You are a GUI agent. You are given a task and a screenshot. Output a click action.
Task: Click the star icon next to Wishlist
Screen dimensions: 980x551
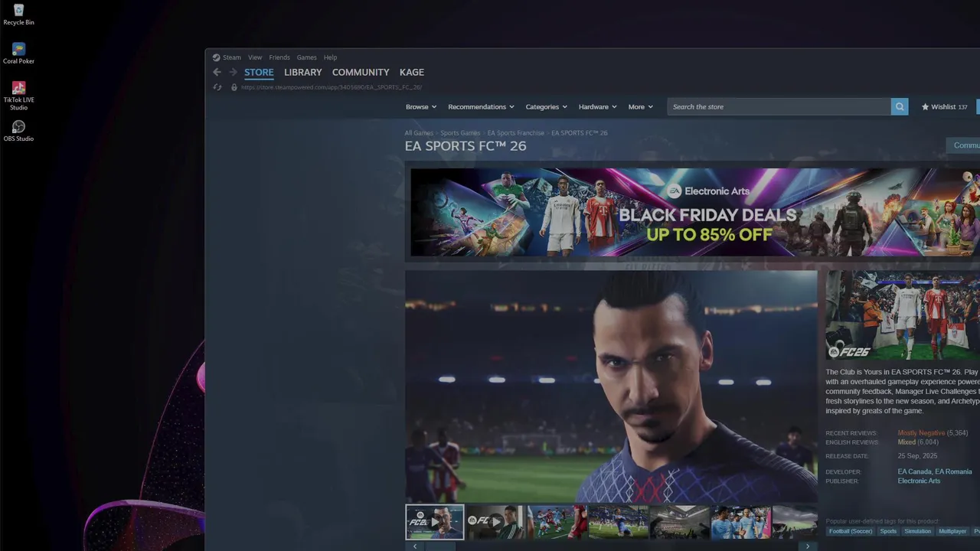[925, 107]
